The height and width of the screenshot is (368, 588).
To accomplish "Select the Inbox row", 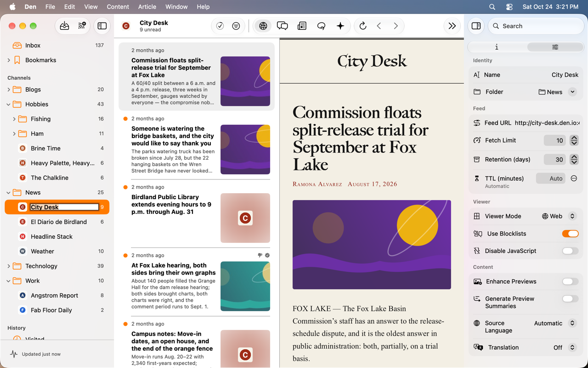I will tap(57, 46).
